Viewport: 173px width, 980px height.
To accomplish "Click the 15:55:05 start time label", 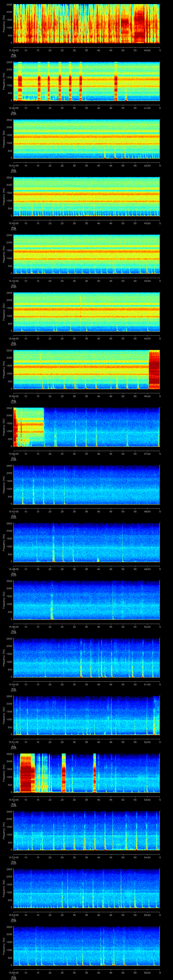I will (x=14, y=972).
